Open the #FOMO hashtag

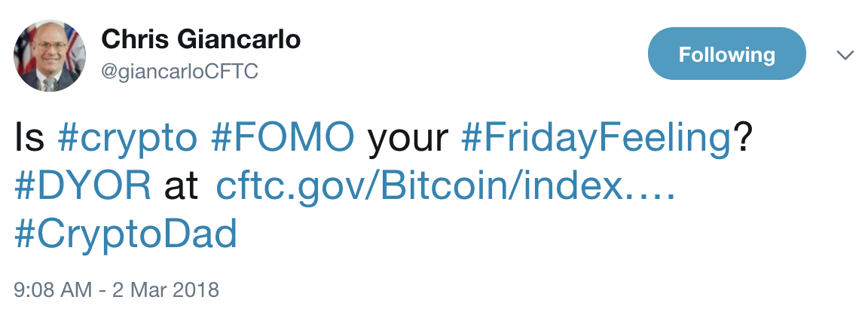(x=283, y=139)
